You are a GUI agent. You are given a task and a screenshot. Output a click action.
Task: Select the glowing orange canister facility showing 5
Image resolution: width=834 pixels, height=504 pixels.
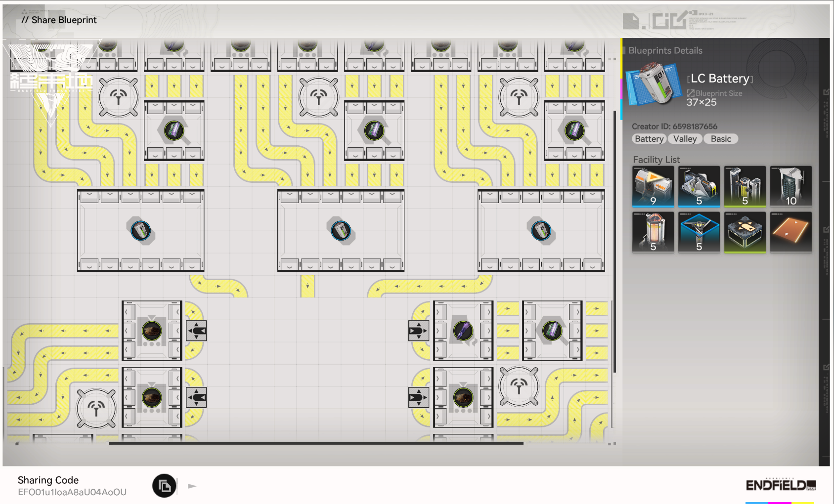[653, 232]
